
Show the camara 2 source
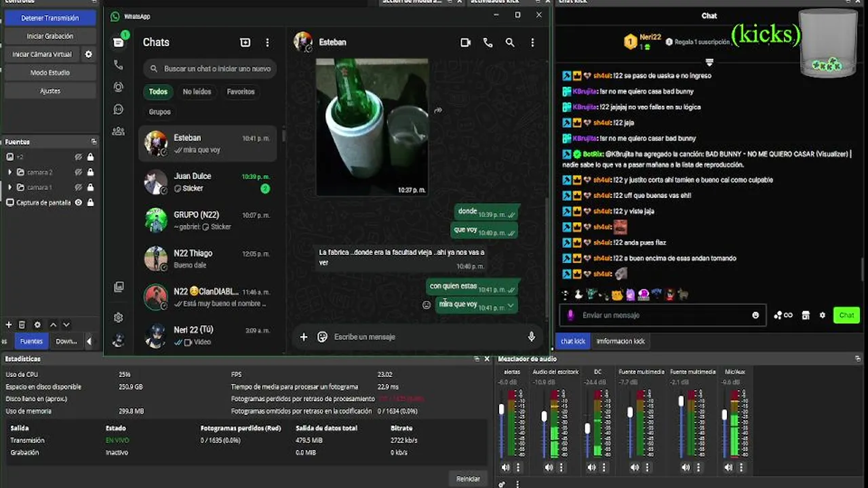pyautogui.click(x=79, y=172)
